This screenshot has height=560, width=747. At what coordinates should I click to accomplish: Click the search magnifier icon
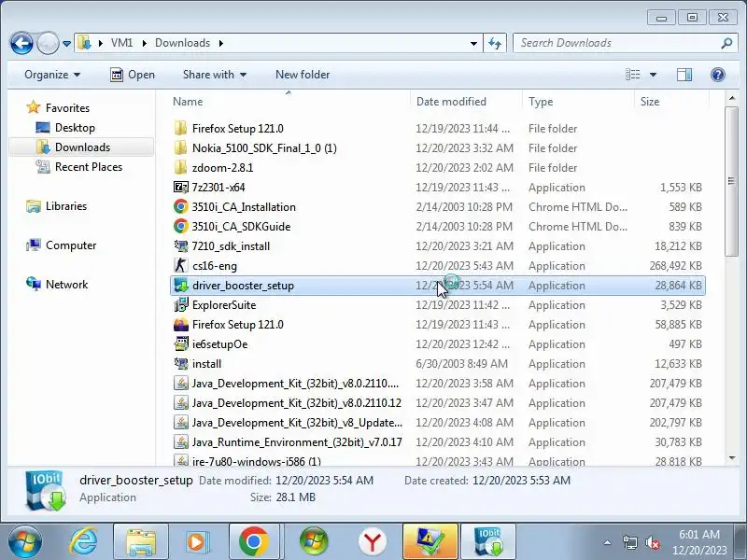click(726, 43)
